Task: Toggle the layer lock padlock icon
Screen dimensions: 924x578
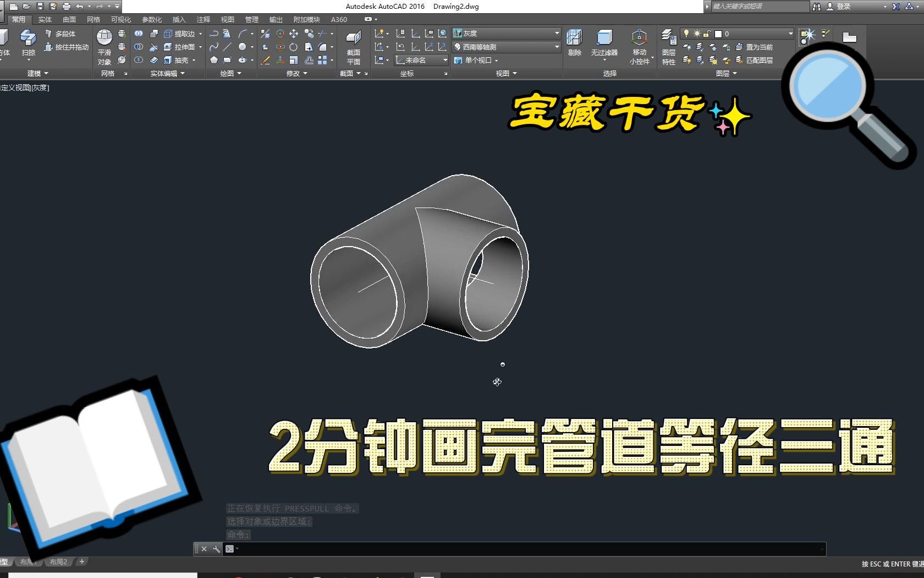Action: (707, 34)
